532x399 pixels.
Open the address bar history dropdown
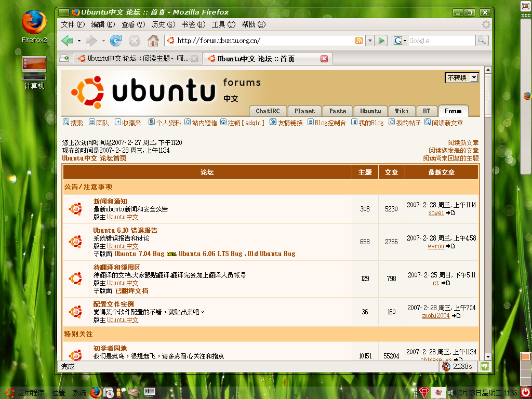pyautogui.click(x=370, y=41)
